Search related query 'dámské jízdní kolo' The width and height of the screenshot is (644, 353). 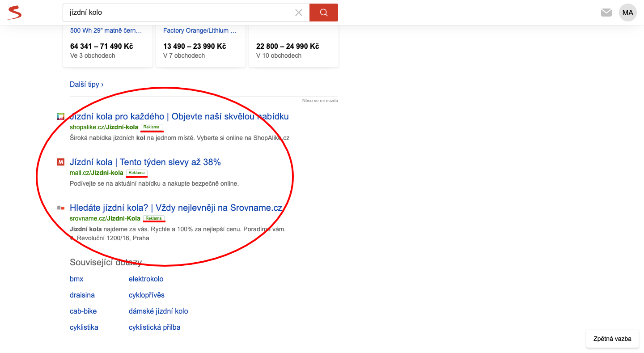[x=158, y=311]
